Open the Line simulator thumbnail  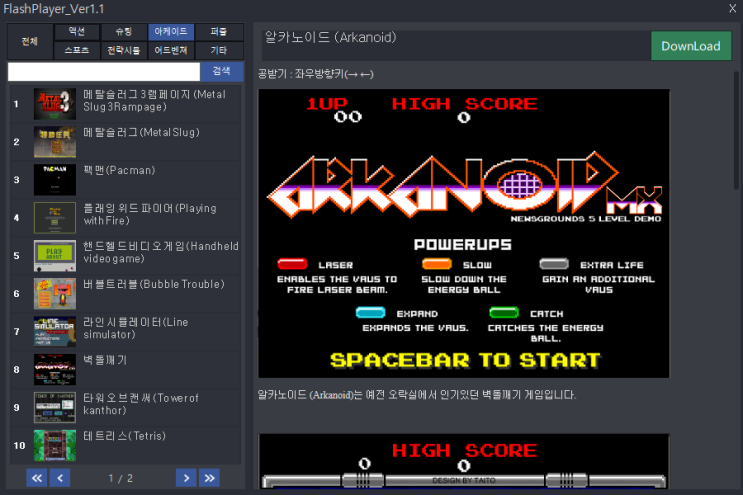pyautogui.click(x=55, y=331)
